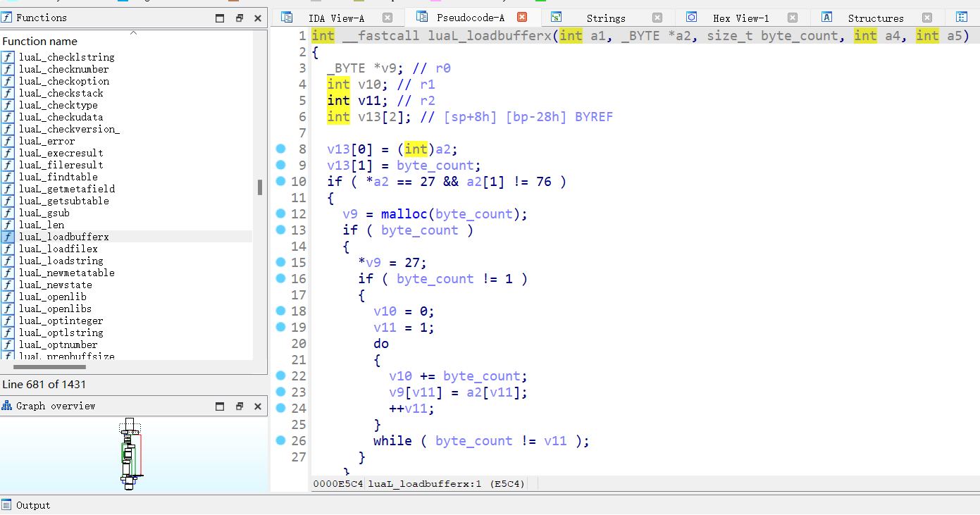Select the luaL_findtable function
980x515 pixels.
click(x=58, y=177)
